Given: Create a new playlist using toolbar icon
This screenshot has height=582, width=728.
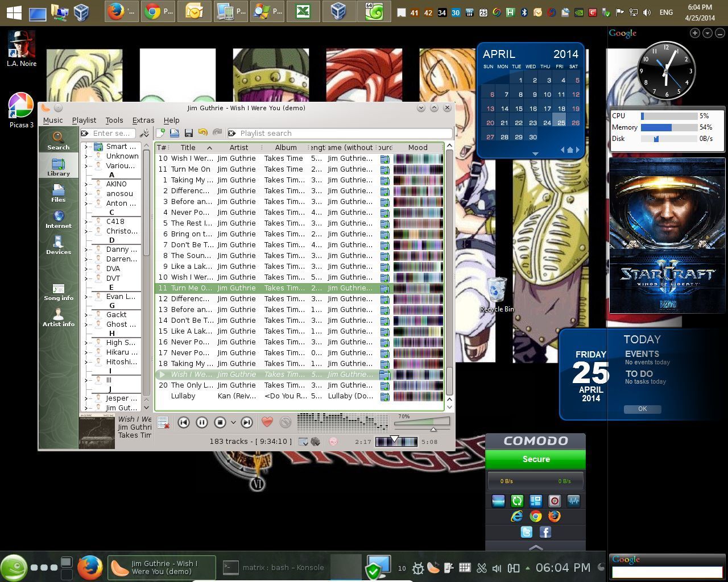Looking at the screenshot, I should click(161, 133).
